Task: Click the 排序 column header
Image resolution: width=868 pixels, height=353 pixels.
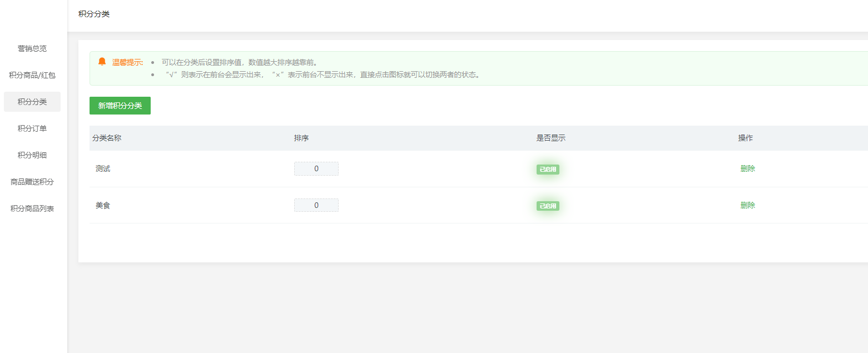Action: (301, 138)
